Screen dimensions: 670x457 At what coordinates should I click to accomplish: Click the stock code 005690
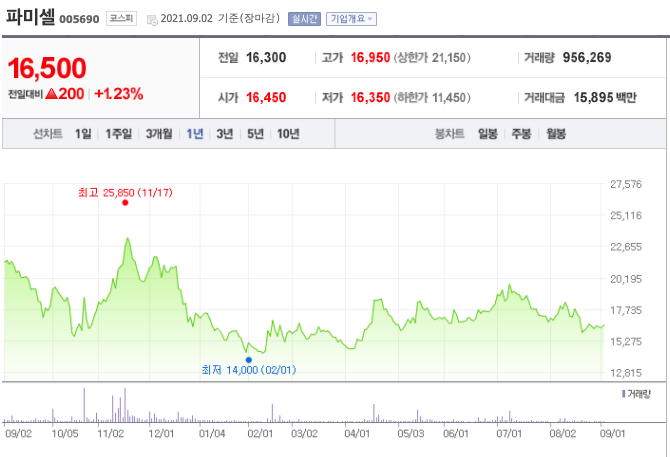[x=79, y=19]
